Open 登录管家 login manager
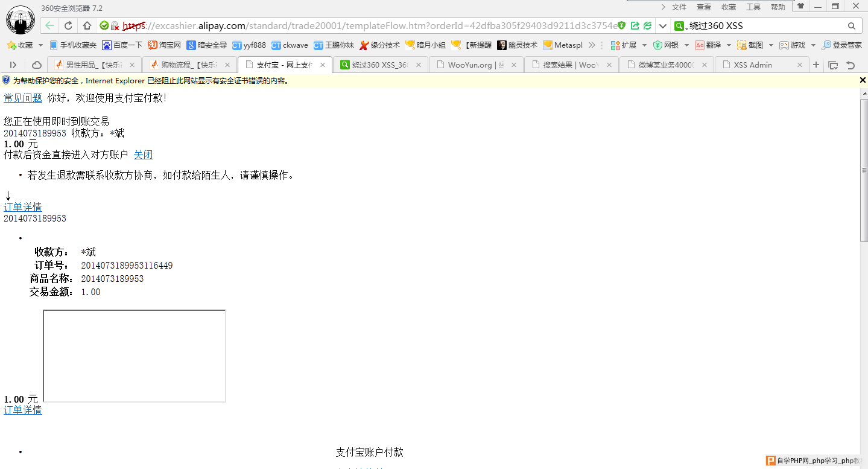This screenshot has width=868, height=469. [842, 45]
